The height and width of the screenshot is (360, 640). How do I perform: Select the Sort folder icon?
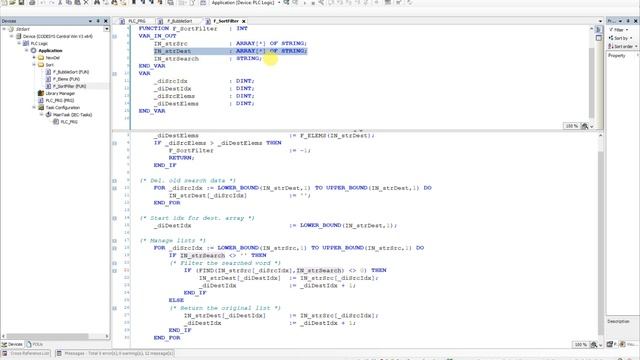click(41, 65)
